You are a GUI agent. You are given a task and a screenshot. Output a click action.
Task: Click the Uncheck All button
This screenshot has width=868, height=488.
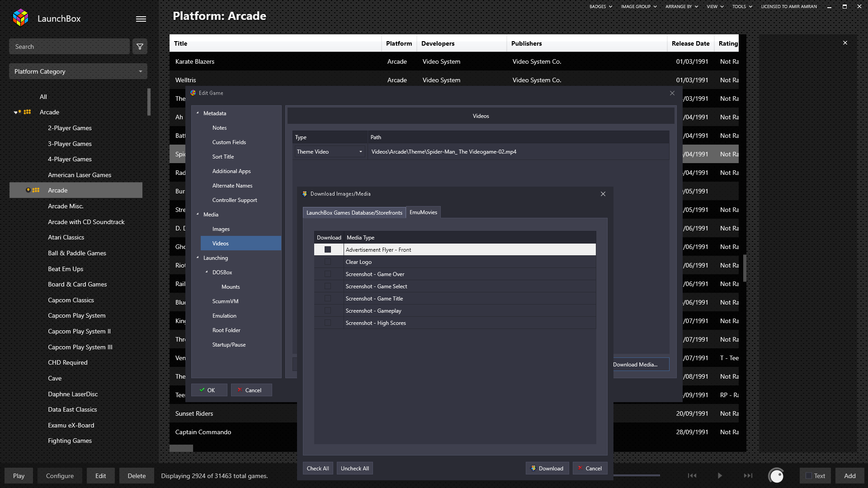click(355, 469)
